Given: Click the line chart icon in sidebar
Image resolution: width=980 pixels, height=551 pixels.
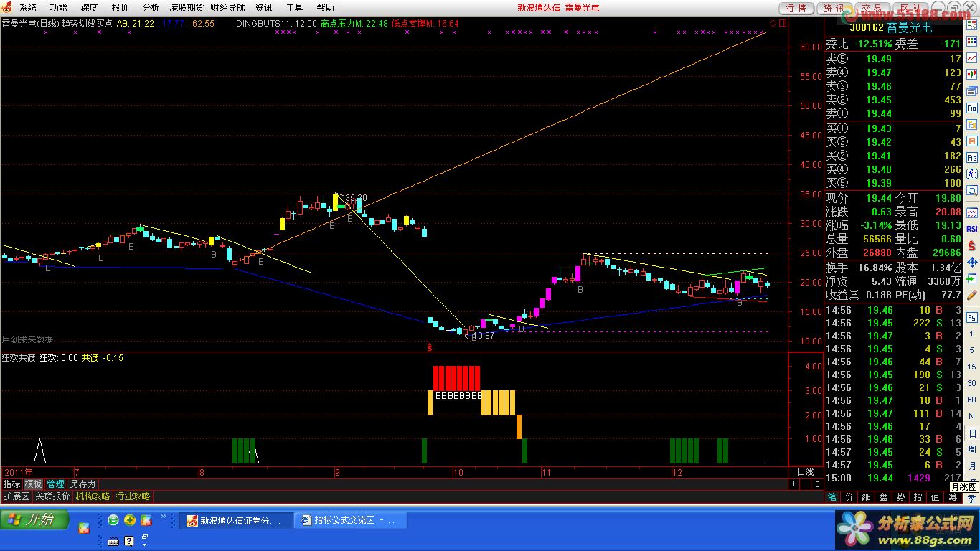Looking at the screenshot, I should 972,57.
